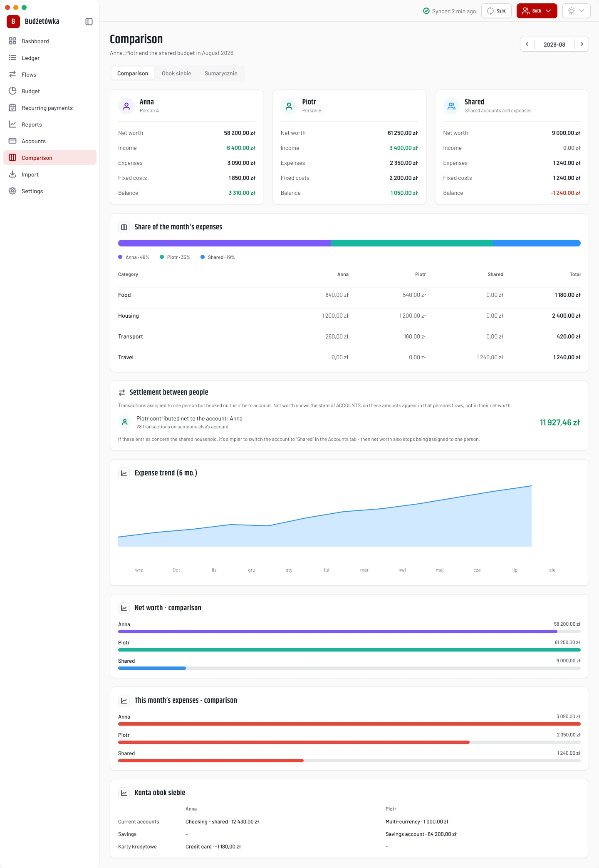Click the purple Anna segment of expense share bar

click(225, 243)
